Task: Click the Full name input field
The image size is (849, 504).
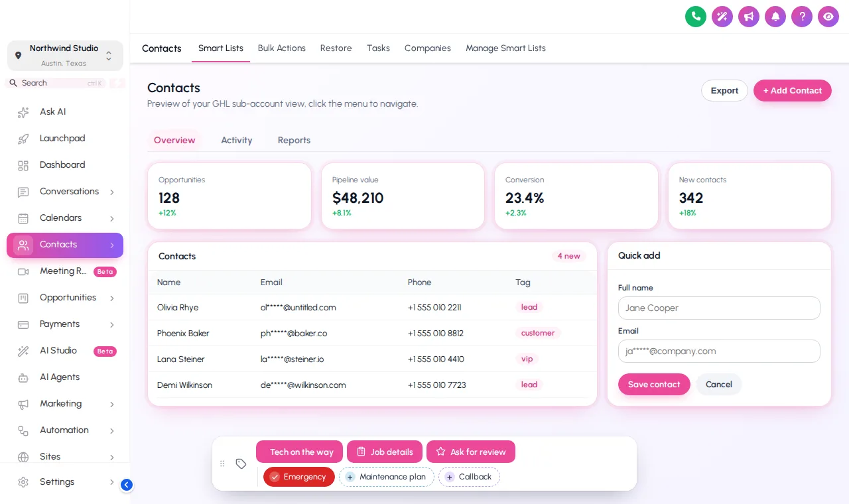Action: click(x=719, y=308)
